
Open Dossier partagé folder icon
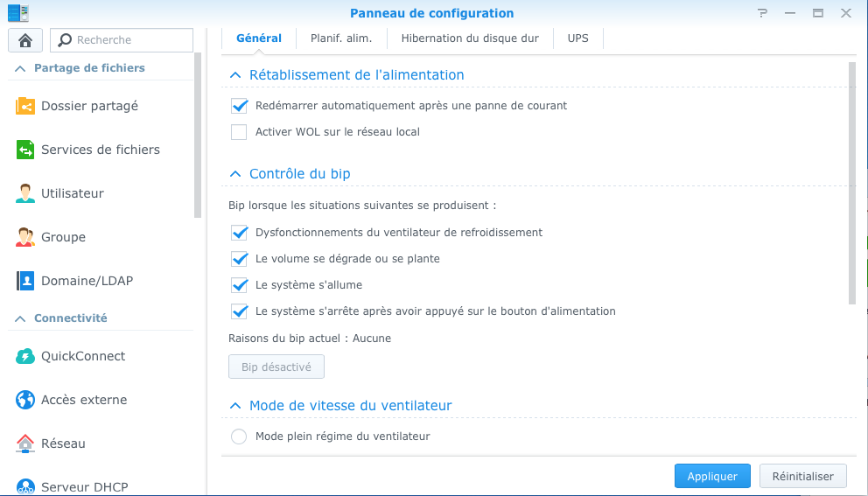(25, 106)
